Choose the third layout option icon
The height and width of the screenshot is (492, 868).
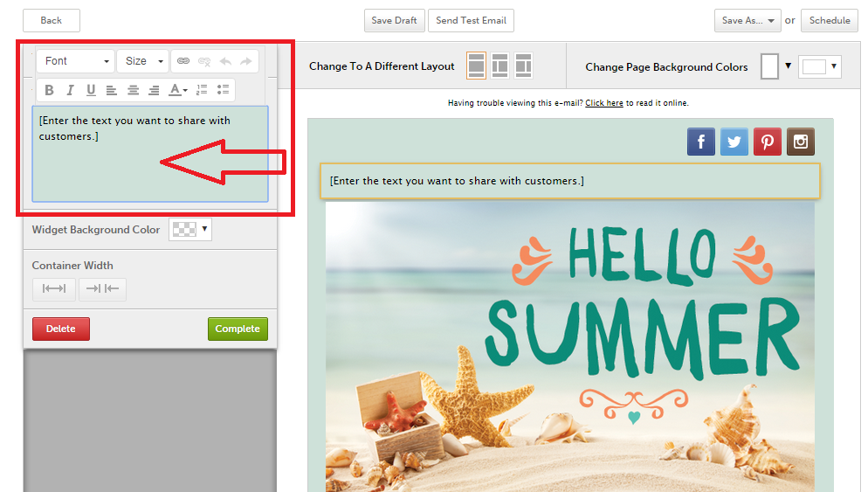click(523, 66)
